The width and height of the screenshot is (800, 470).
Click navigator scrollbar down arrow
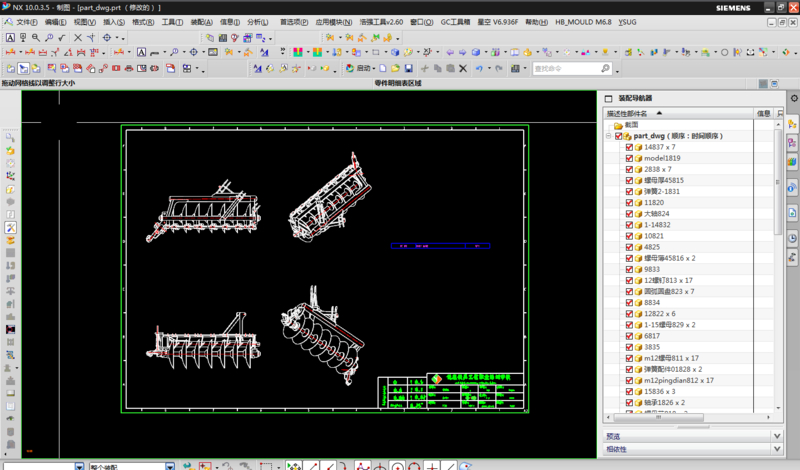click(x=779, y=408)
